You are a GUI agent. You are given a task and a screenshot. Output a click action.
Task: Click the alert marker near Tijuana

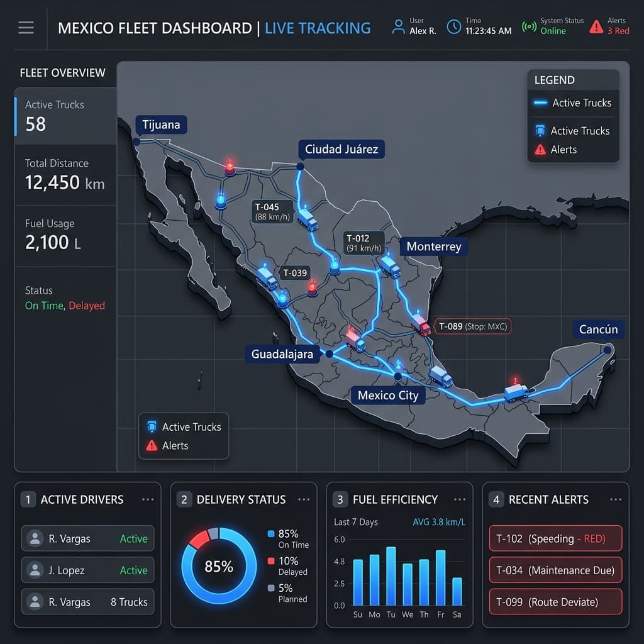tap(231, 165)
